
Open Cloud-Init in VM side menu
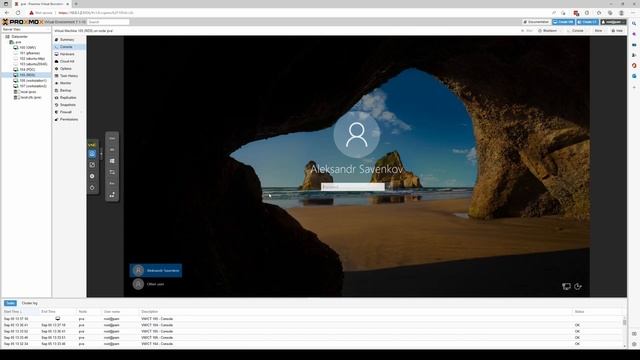click(67, 62)
